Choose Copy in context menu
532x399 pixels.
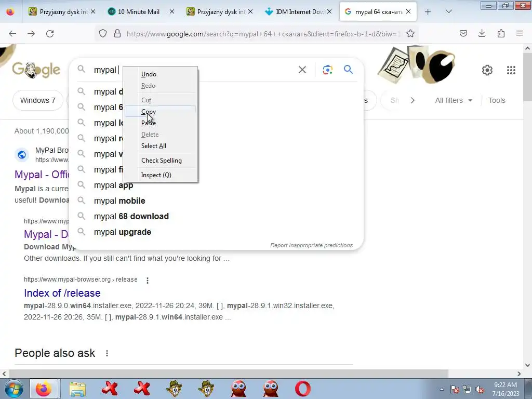(160, 112)
